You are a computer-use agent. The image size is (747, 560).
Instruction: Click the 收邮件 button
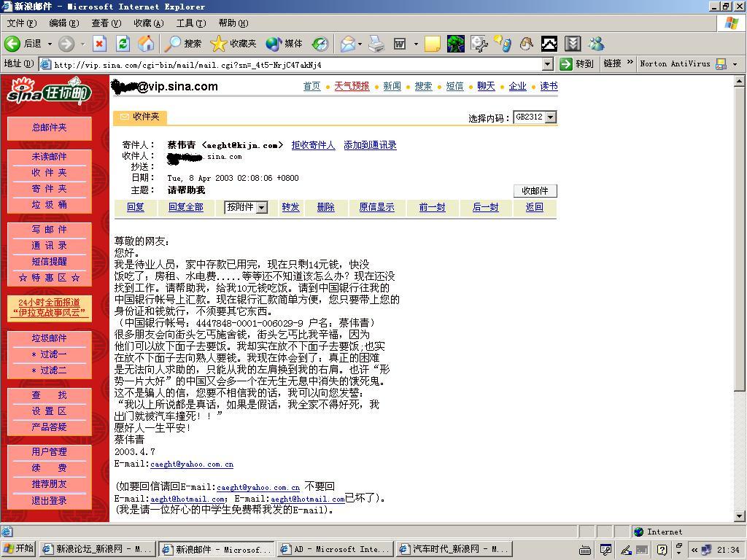pos(535,191)
